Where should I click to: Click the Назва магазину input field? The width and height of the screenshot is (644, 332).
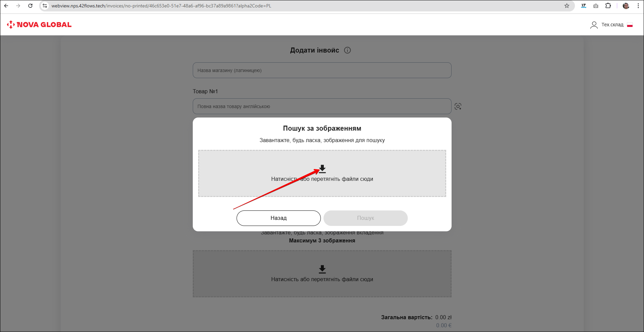pyautogui.click(x=322, y=70)
